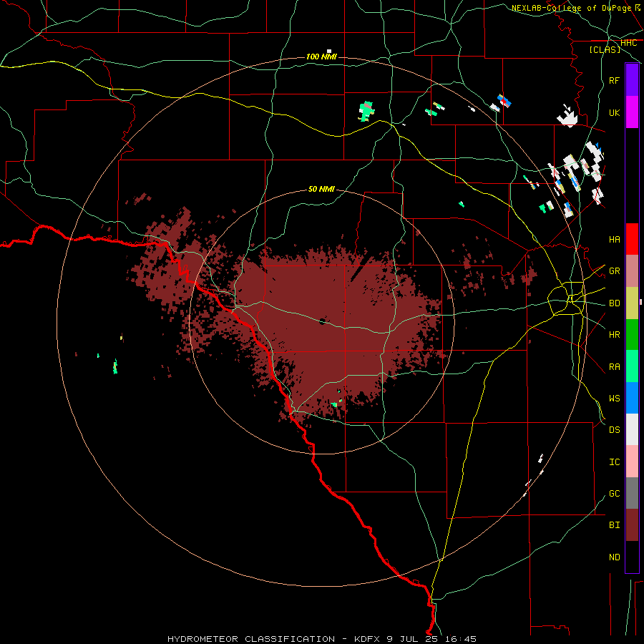Click the 'KDFX' radar site identifier
This screenshot has height=644, width=644.
pos(368,639)
